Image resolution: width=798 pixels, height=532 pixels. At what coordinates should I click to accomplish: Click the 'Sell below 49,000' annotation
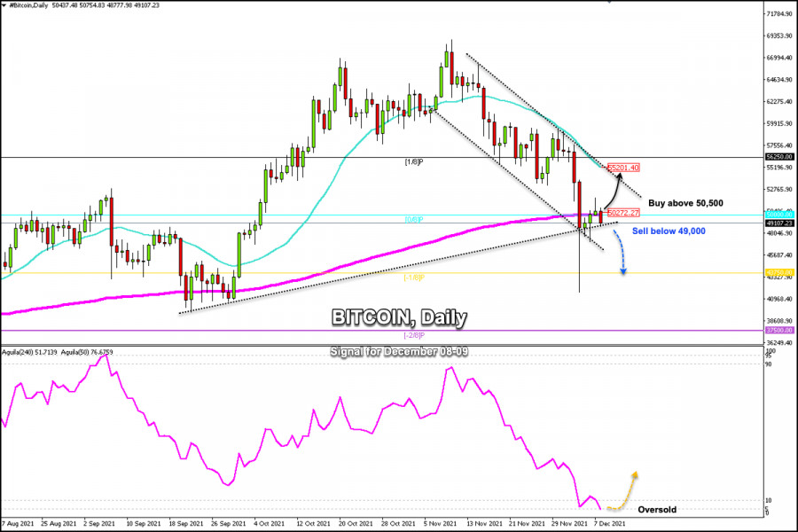click(669, 231)
